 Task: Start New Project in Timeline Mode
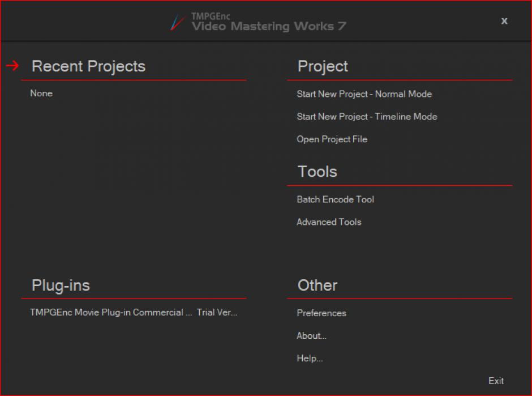click(367, 117)
